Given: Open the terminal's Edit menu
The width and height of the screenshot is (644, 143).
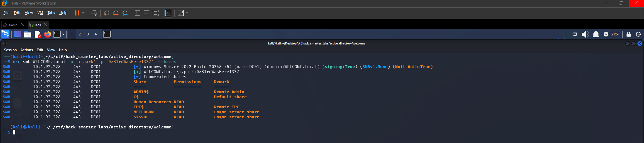Looking at the screenshot, I should point(40,50).
